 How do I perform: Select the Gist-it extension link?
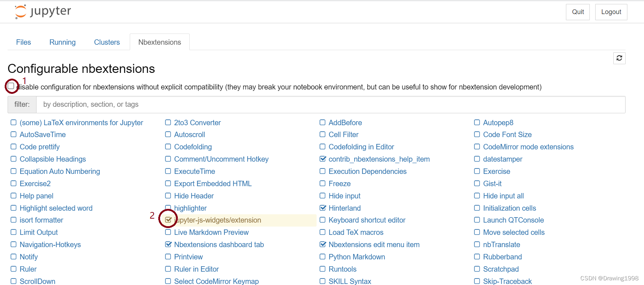[x=492, y=184]
